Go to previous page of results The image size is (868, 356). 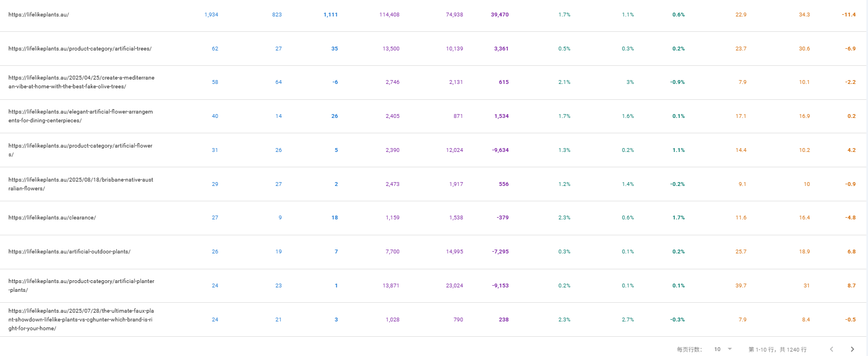(x=831, y=349)
